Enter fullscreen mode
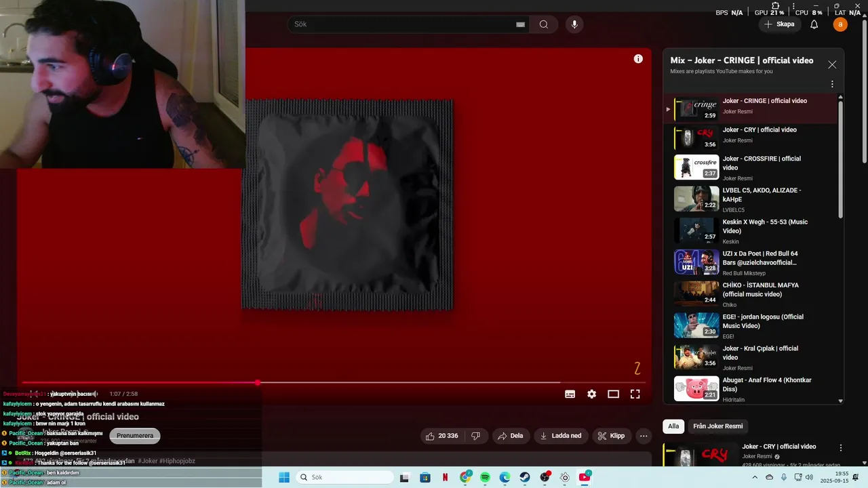The width and height of the screenshot is (868, 488). coord(635,394)
